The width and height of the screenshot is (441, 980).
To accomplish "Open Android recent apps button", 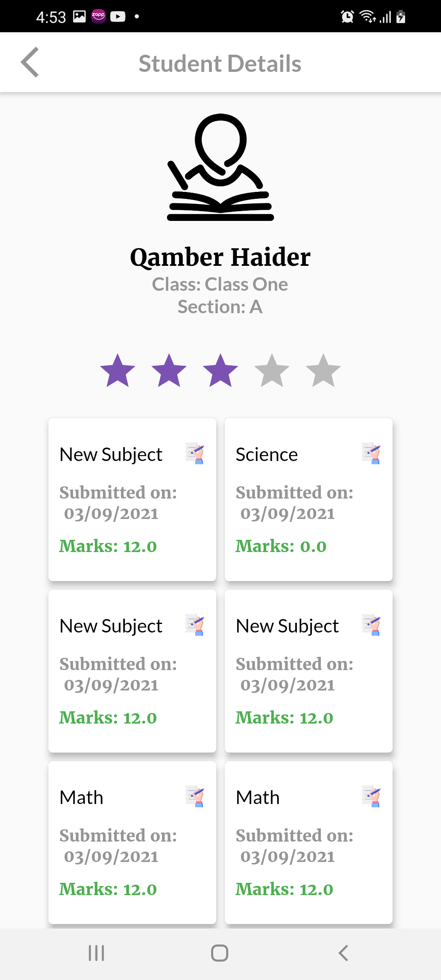I will coord(96,953).
